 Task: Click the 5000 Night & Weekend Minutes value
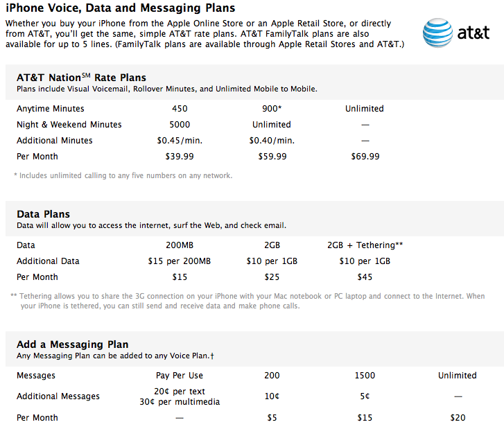pyautogui.click(x=180, y=125)
